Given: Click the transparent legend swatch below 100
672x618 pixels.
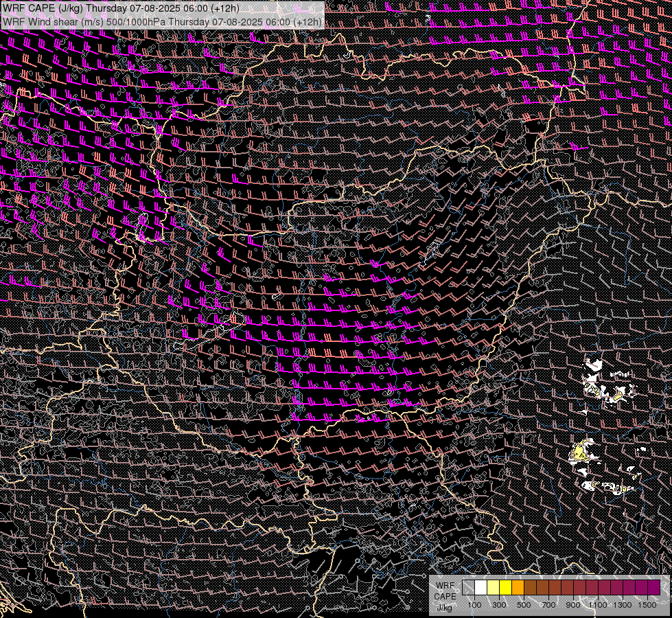Looking at the screenshot, I should pyautogui.click(x=468, y=587).
